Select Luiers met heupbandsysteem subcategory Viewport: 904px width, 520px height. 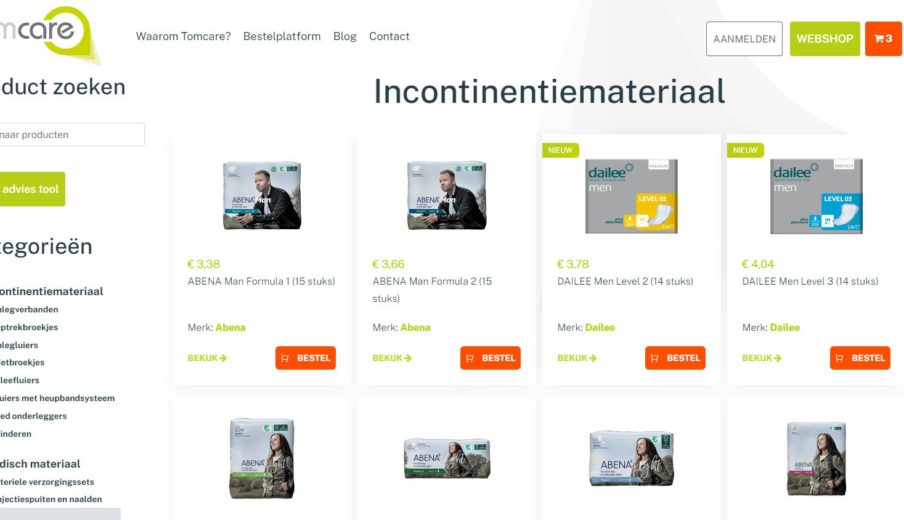click(x=58, y=398)
